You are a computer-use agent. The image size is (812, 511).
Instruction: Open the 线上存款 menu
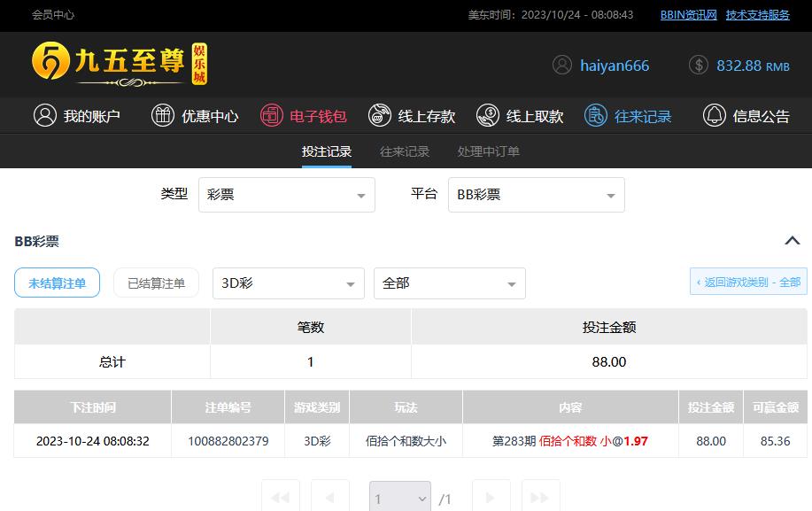pyautogui.click(x=412, y=116)
